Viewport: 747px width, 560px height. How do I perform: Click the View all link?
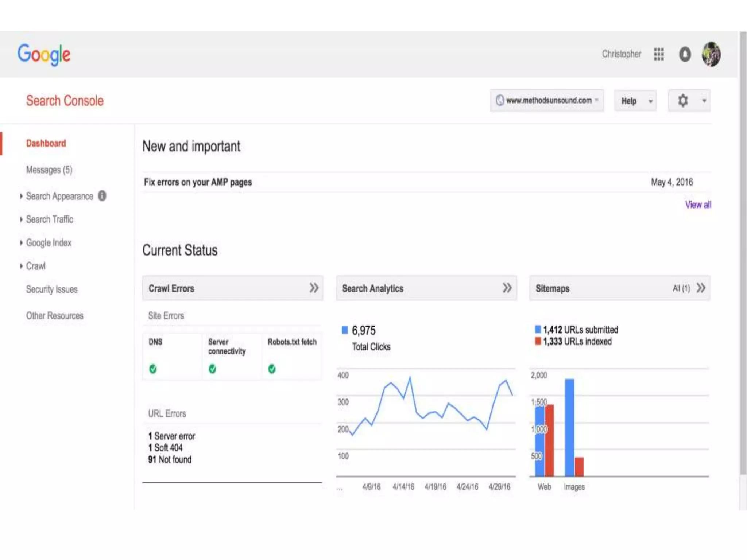click(698, 205)
